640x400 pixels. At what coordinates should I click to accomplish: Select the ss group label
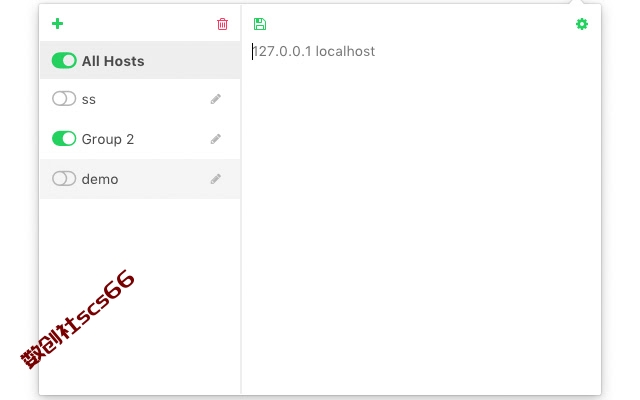pos(89,100)
